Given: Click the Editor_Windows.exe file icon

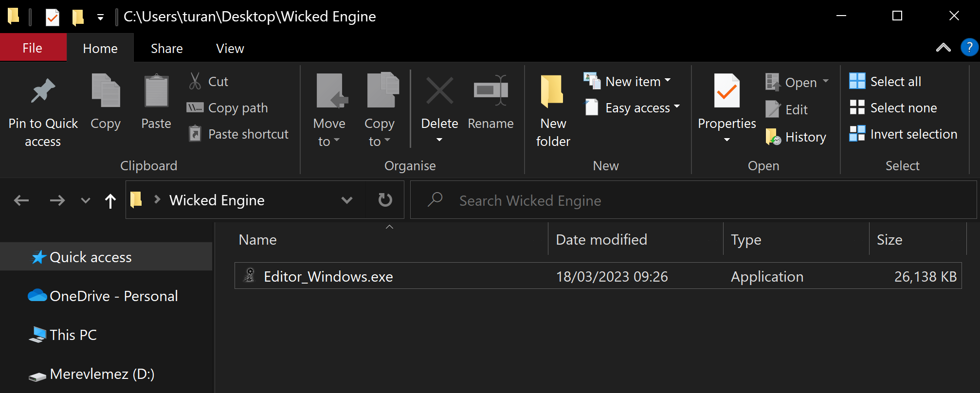Looking at the screenshot, I should 250,275.
